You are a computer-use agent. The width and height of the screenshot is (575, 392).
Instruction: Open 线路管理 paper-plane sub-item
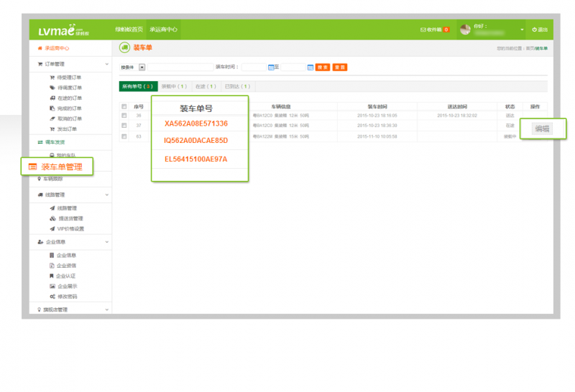[x=63, y=208]
